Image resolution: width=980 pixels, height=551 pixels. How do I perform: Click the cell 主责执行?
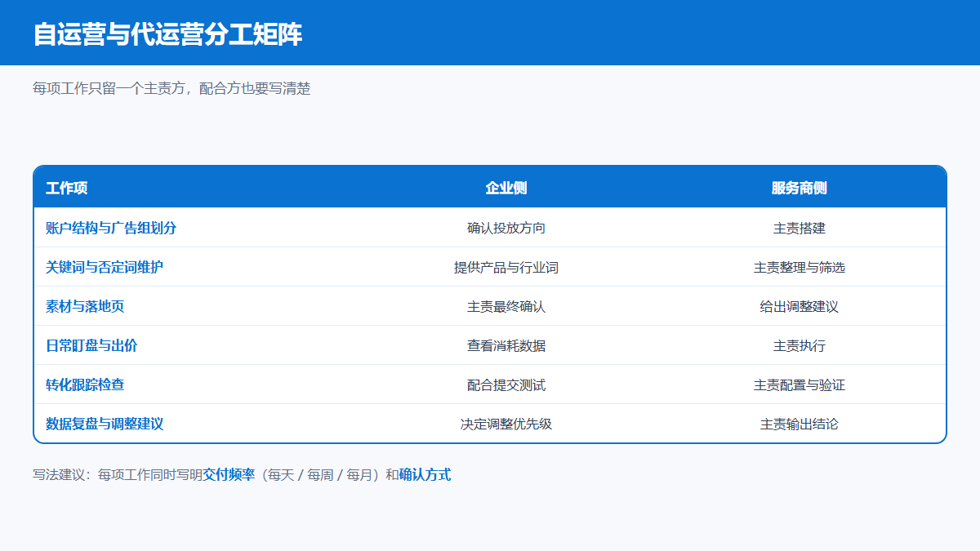coord(800,345)
